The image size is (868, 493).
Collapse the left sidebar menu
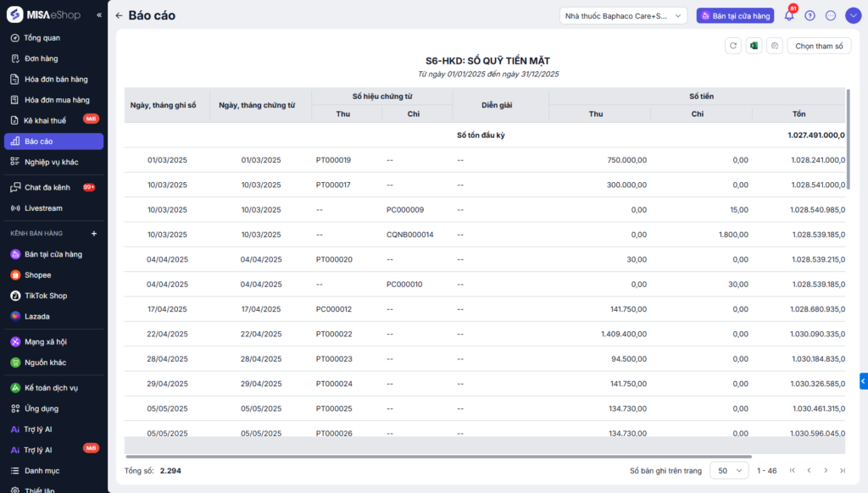[x=99, y=15]
